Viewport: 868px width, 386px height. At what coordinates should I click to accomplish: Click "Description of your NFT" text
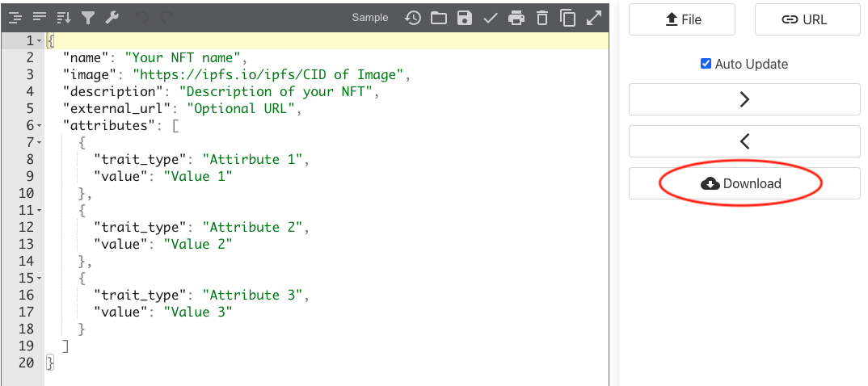(x=276, y=92)
